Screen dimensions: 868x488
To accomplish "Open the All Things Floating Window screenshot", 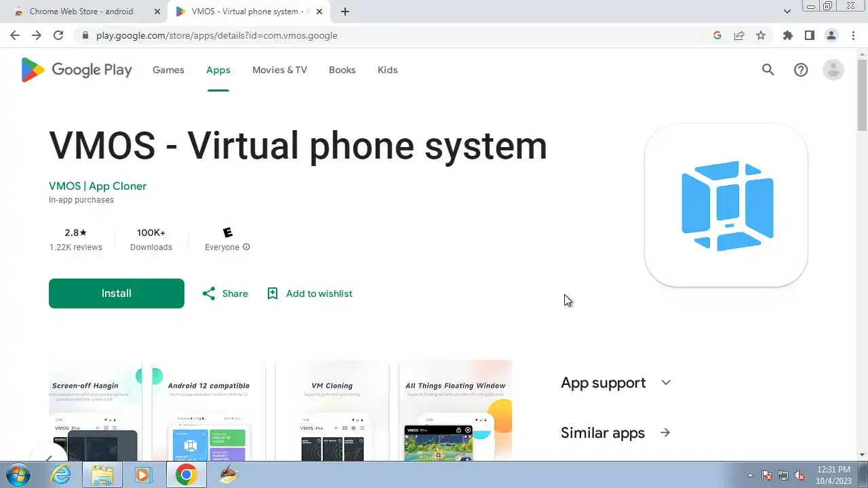I will coord(456,411).
